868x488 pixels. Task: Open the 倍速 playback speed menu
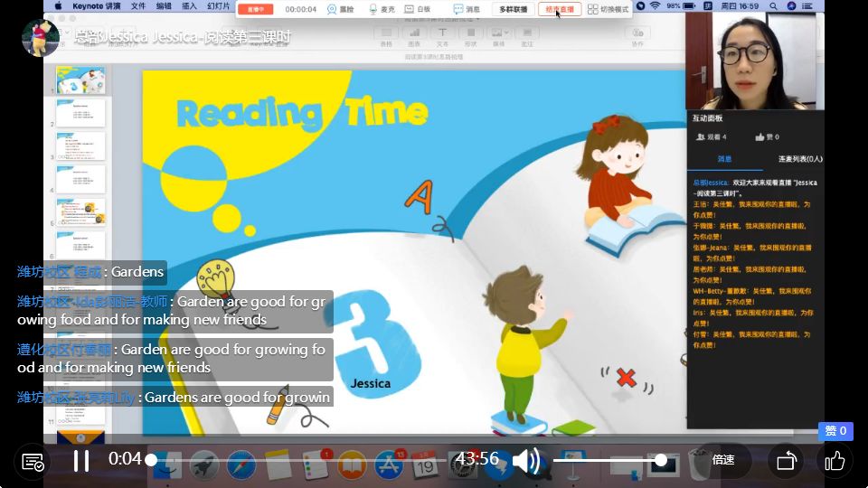723,460
